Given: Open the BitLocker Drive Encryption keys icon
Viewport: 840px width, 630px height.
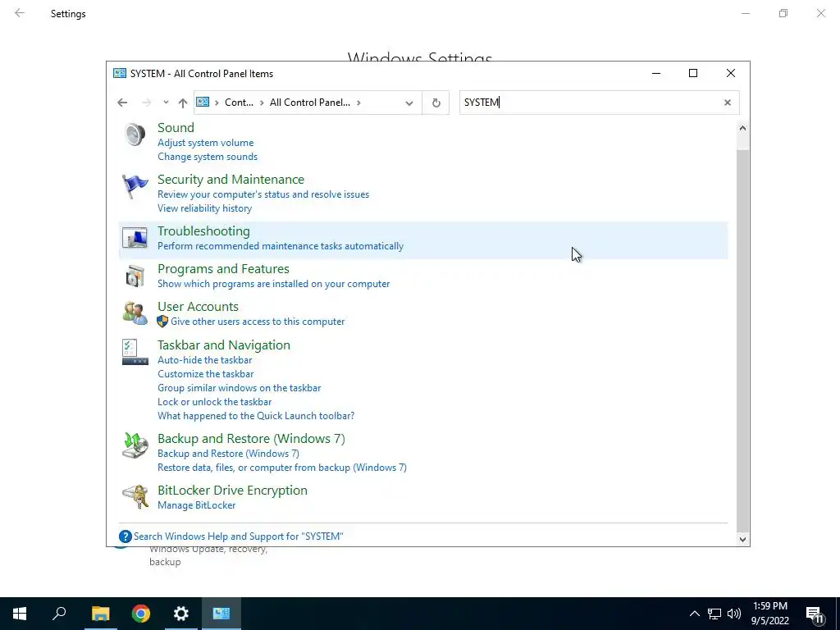Looking at the screenshot, I should (x=135, y=497).
